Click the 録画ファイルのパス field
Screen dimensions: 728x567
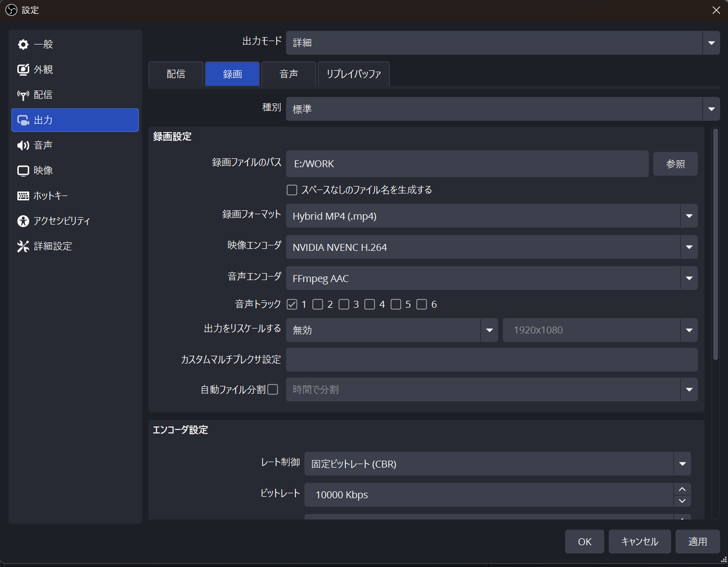click(x=467, y=164)
